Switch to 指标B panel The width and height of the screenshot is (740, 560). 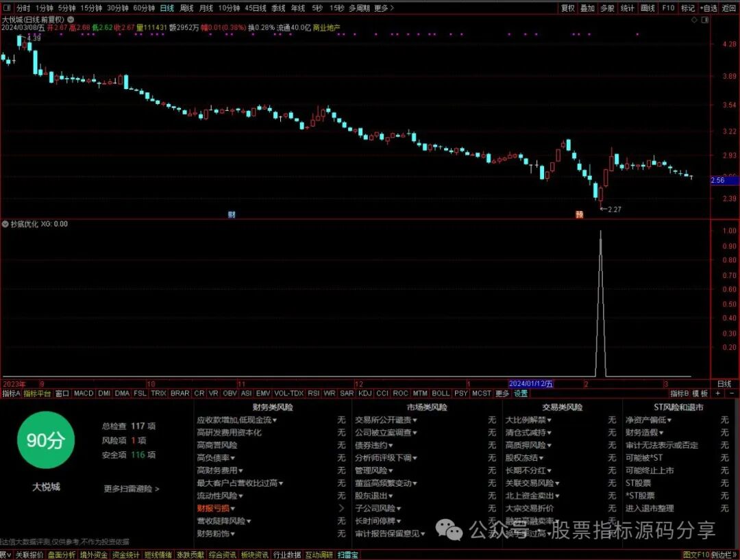click(679, 393)
